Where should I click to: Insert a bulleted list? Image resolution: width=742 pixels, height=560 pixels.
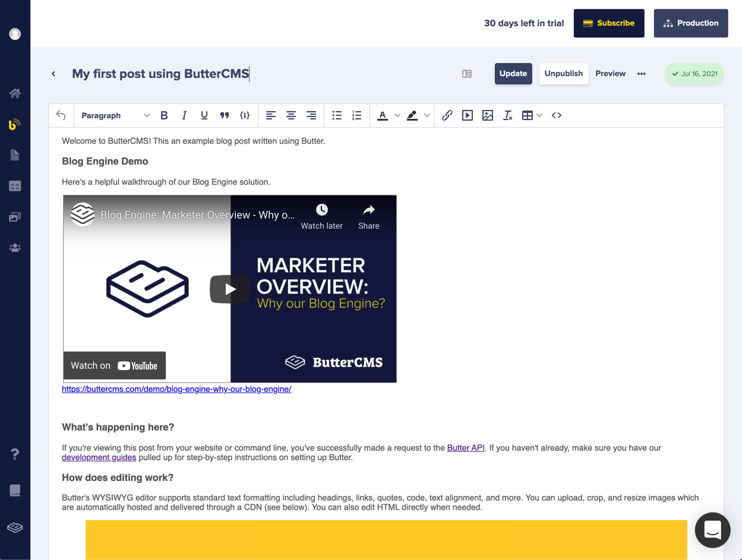(337, 115)
